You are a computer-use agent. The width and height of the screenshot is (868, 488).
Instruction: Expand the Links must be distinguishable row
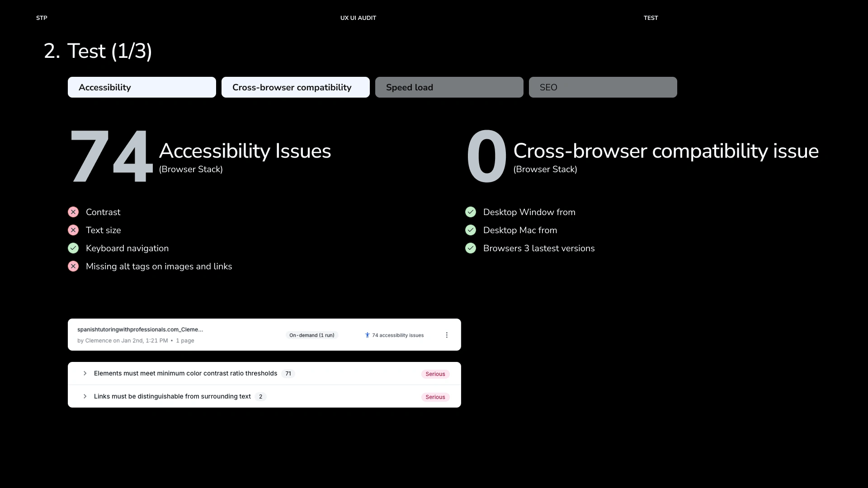coord(85,396)
